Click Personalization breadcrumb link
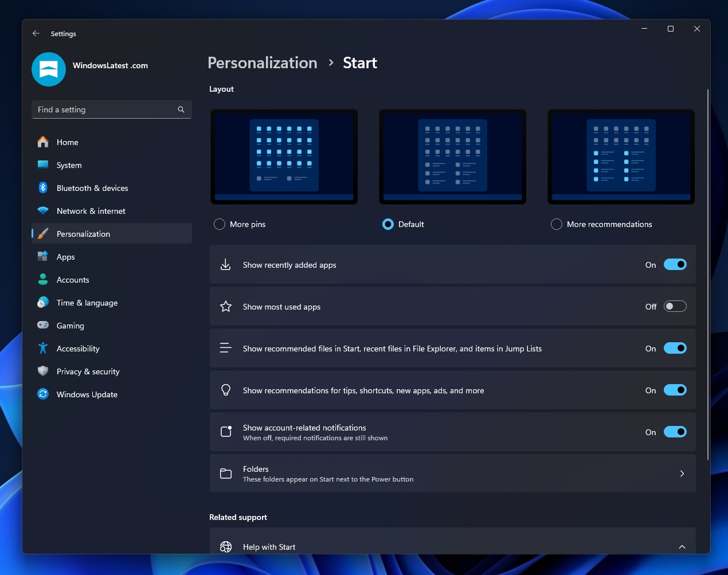Image resolution: width=728 pixels, height=575 pixels. pyautogui.click(x=262, y=63)
